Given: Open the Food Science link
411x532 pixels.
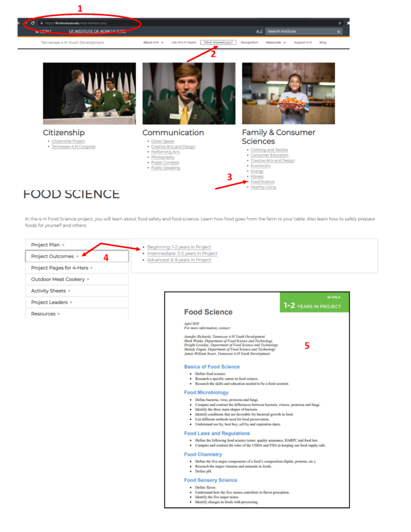Looking at the screenshot, I should pyautogui.click(x=262, y=182).
